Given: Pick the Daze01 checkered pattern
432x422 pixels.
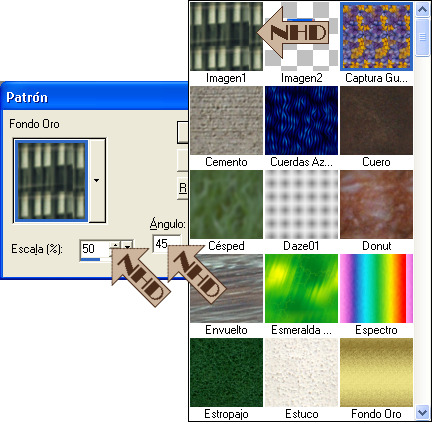Looking at the screenshot, I should point(301,204).
